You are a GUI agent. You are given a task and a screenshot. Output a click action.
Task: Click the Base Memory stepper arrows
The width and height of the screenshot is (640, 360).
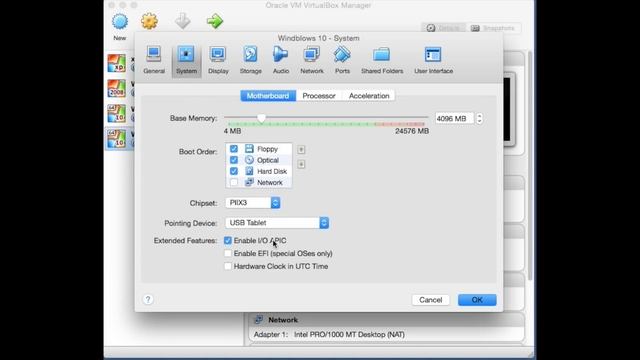coord(479,118)
